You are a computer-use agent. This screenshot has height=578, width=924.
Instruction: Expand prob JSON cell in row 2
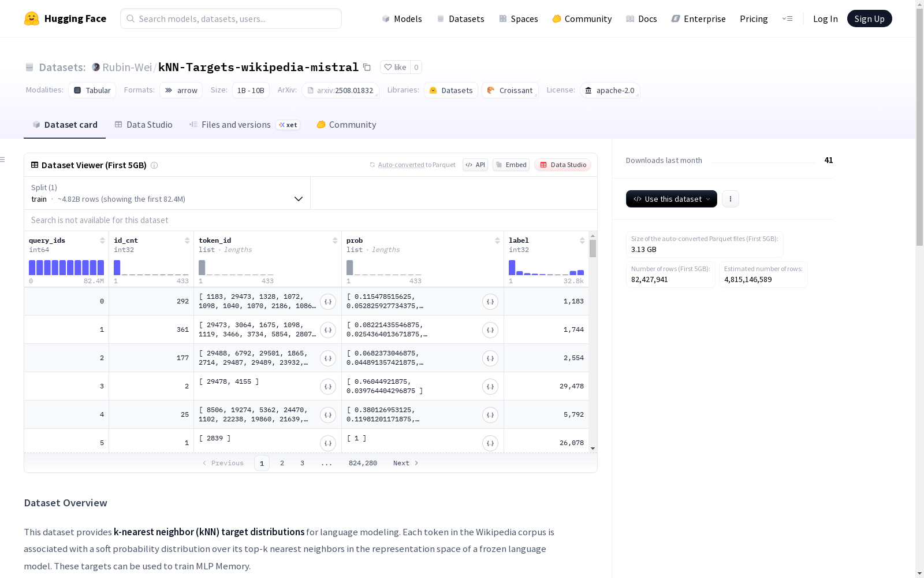pos(490,358)
